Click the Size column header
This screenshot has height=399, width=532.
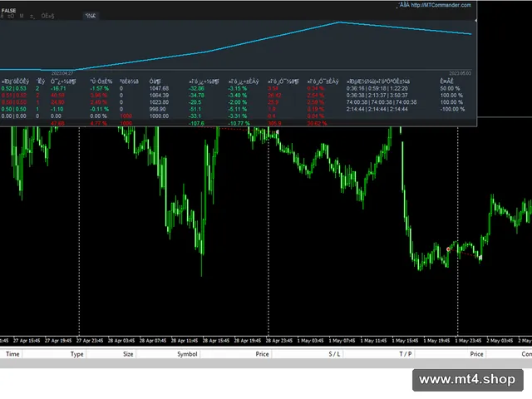[x=128, y=354]
